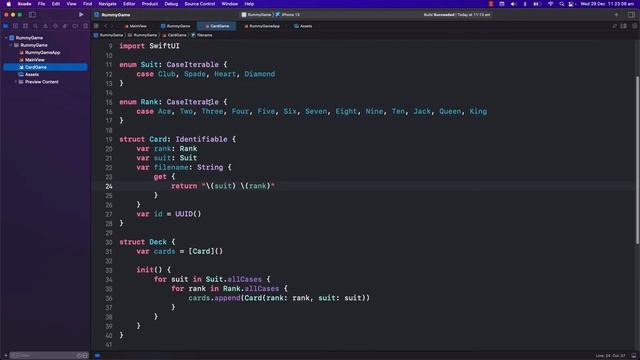This screenshot has width=640, height=360.
Task: Add a new file with navigator plus button
Action: tap(5, 356)
